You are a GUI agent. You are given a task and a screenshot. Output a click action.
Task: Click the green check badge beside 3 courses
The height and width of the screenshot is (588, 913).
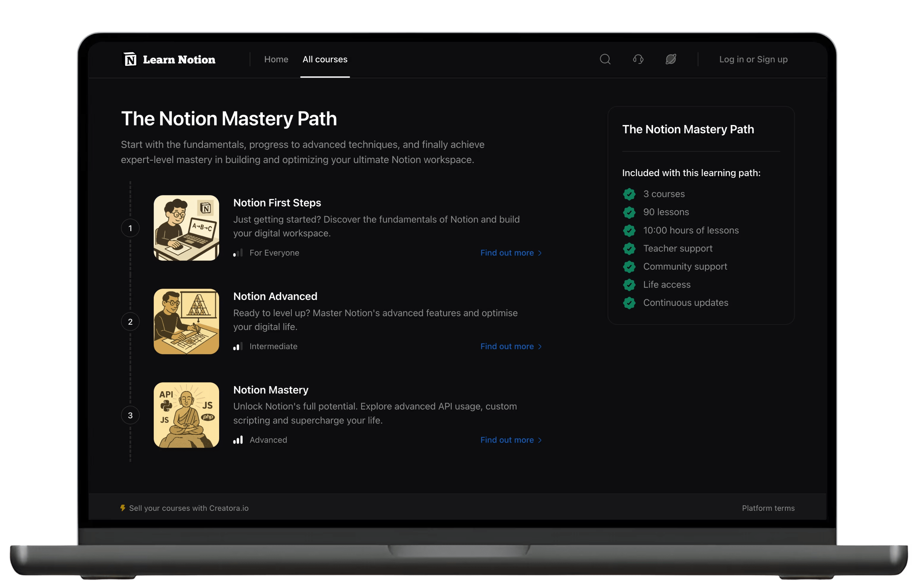pyautogui.click(x=629, y=194)
